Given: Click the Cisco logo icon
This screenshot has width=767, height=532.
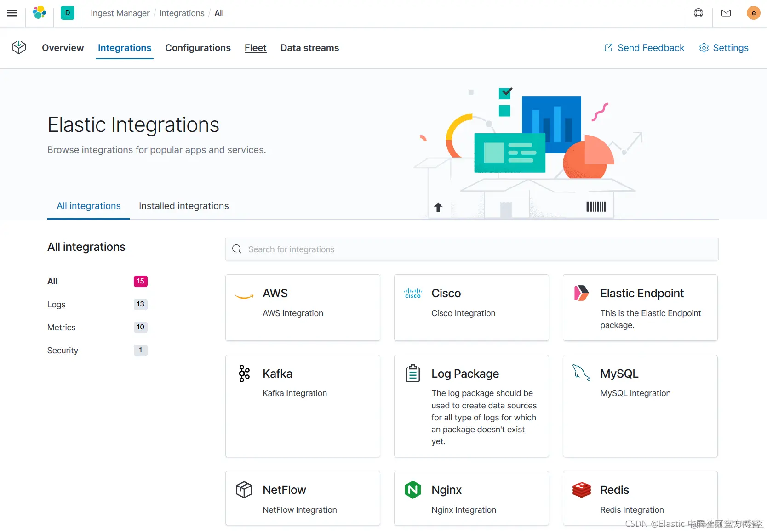Looking at the screenshot, I should pos(413,293).
